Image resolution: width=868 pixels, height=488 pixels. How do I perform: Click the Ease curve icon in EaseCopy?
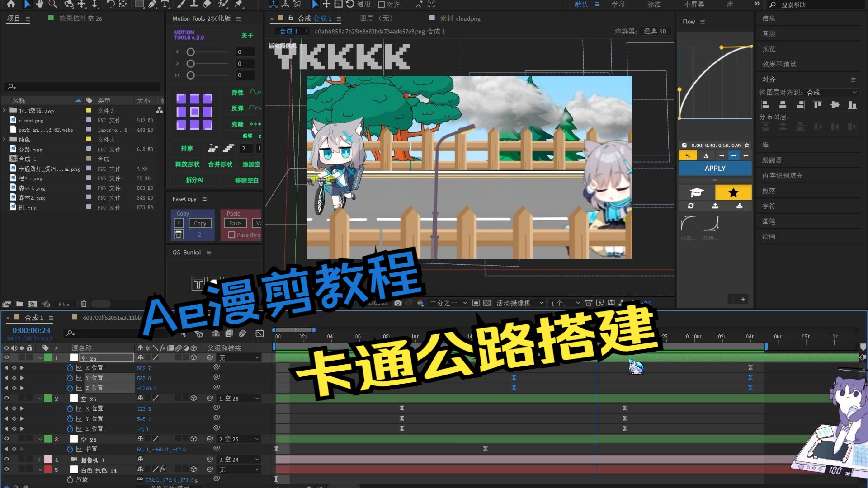coord(234,223)
